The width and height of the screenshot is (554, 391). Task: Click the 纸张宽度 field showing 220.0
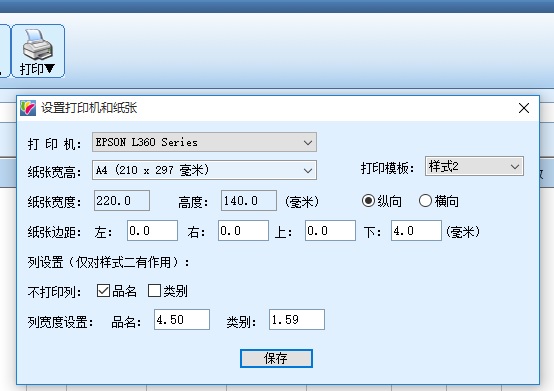pos(122,201)
